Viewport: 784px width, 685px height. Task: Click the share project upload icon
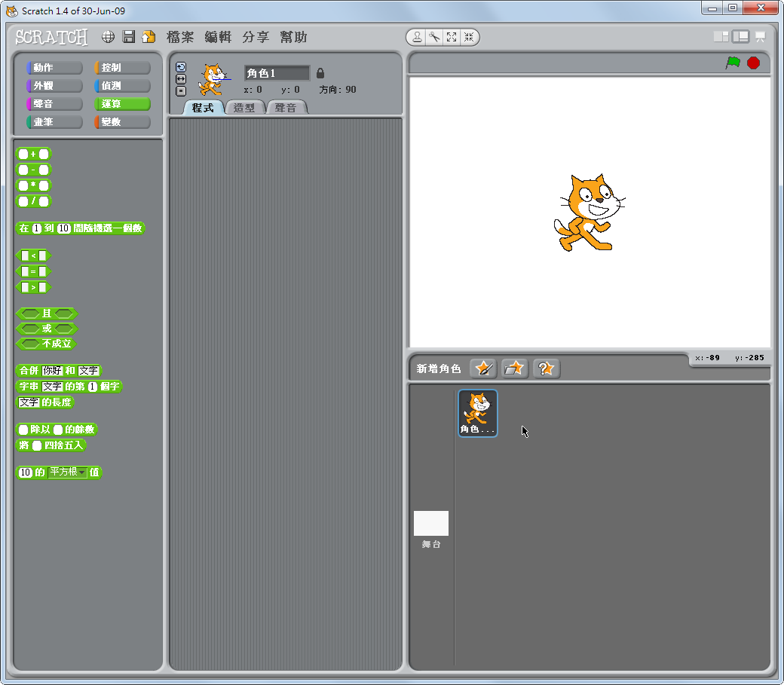149,36
